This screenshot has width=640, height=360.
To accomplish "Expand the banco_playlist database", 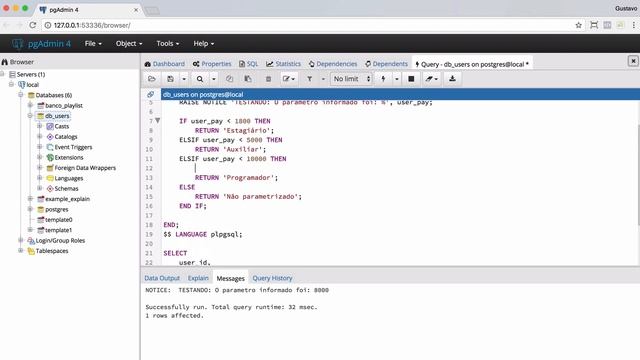I will tap(30, 105).
